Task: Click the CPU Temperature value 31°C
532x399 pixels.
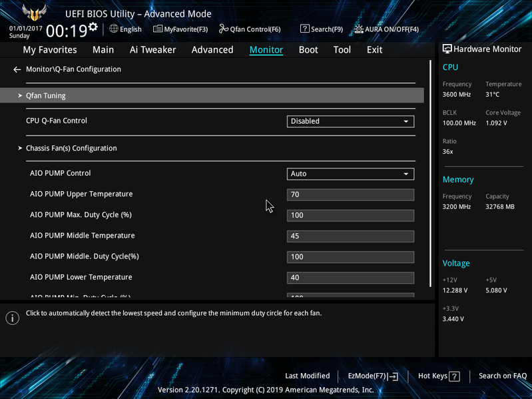Action: tap(492, 95)
